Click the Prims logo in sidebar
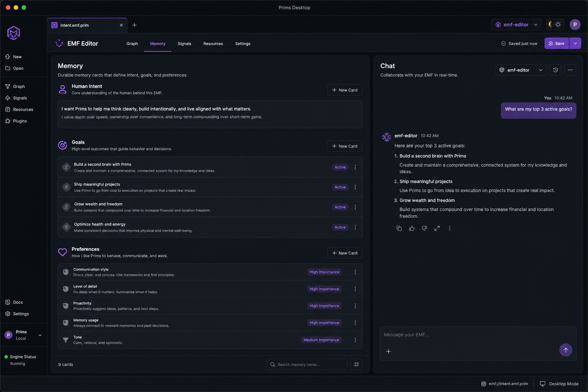 pos(13,33)
